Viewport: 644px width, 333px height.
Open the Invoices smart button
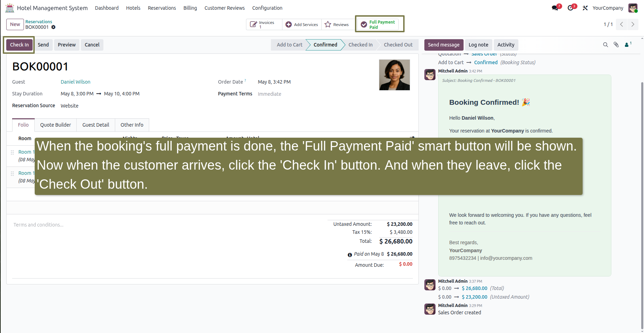pyautogui.click(x=264, y=24)
